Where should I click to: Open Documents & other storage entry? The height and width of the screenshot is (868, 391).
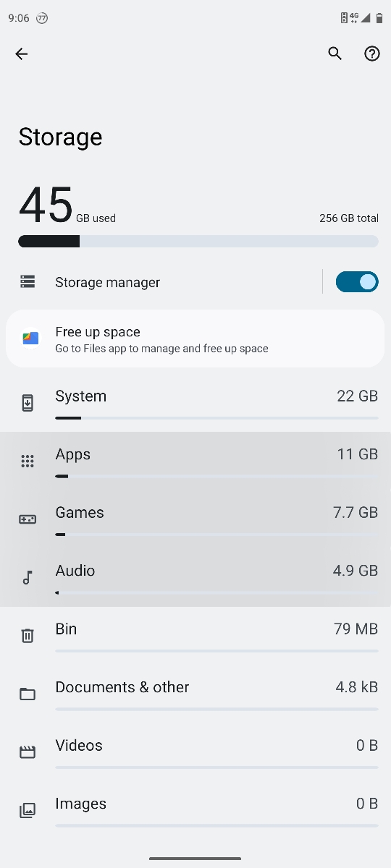pos(195,694)
